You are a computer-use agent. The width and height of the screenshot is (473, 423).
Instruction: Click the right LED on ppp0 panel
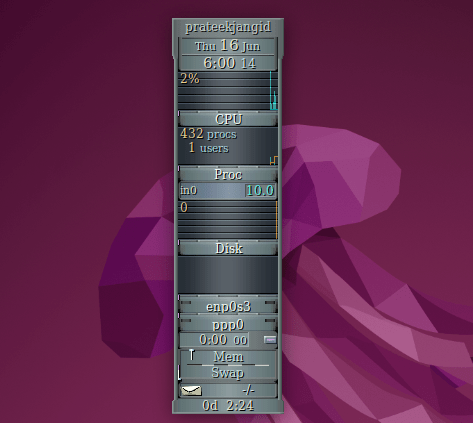270,321
